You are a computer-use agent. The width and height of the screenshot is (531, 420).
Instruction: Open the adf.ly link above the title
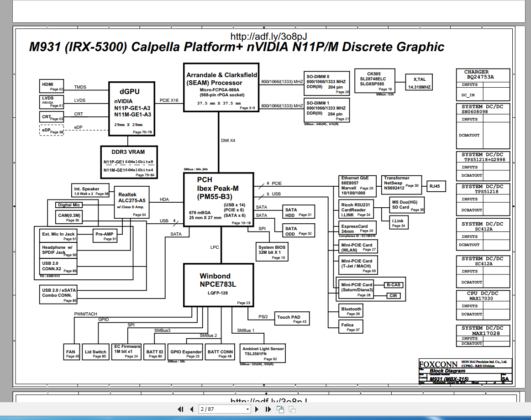pyautogui.click(x=269, y=37)
